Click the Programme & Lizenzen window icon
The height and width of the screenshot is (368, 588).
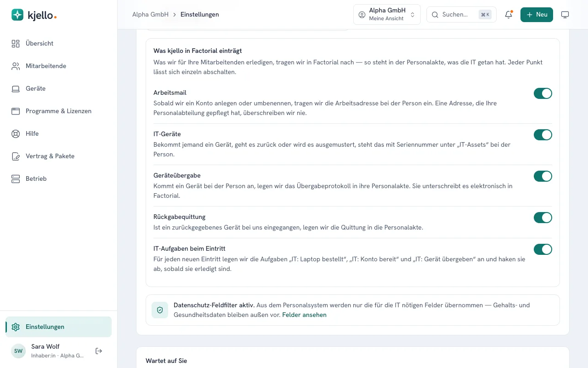click(x=16, y=111)
